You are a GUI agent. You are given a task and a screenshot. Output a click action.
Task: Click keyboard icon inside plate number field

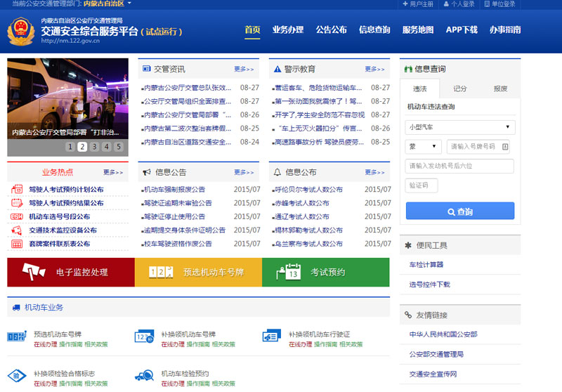(505, 147)
